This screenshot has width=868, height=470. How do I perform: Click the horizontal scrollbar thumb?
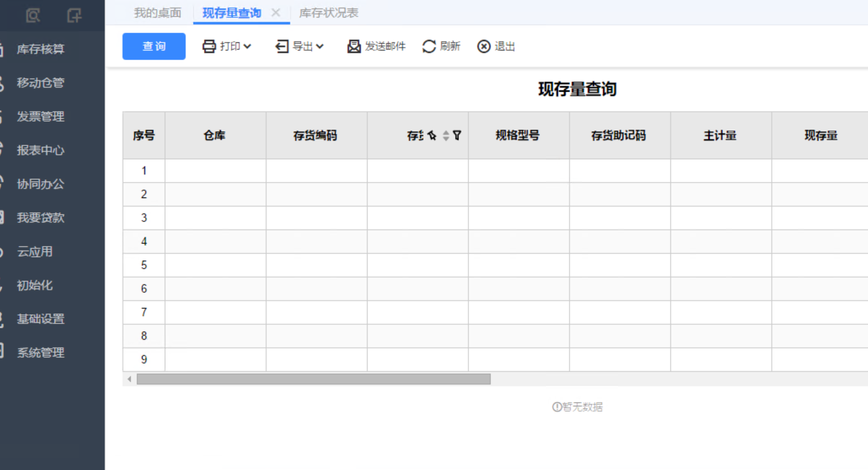pos(313,379)
